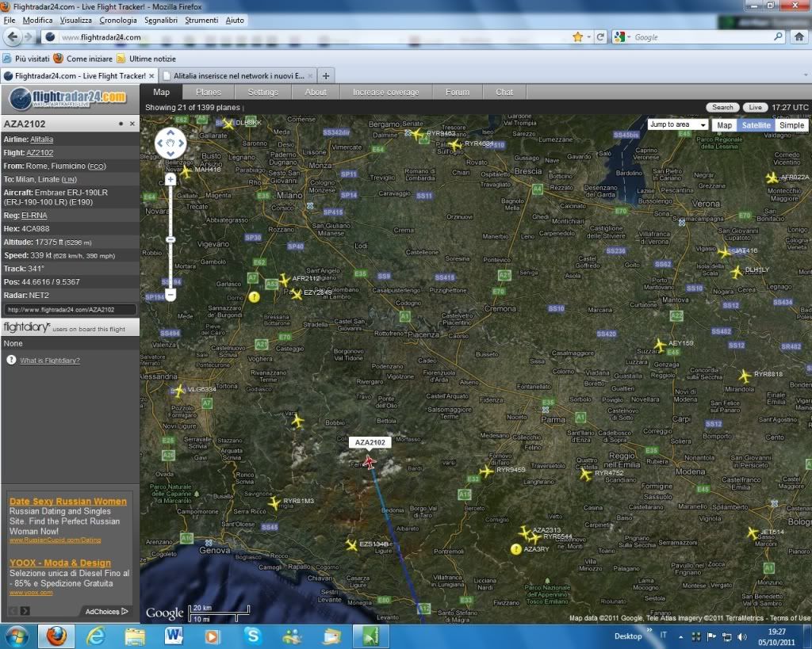Focus the Google search box
This screenshot has width=812, height=649.
702,37
